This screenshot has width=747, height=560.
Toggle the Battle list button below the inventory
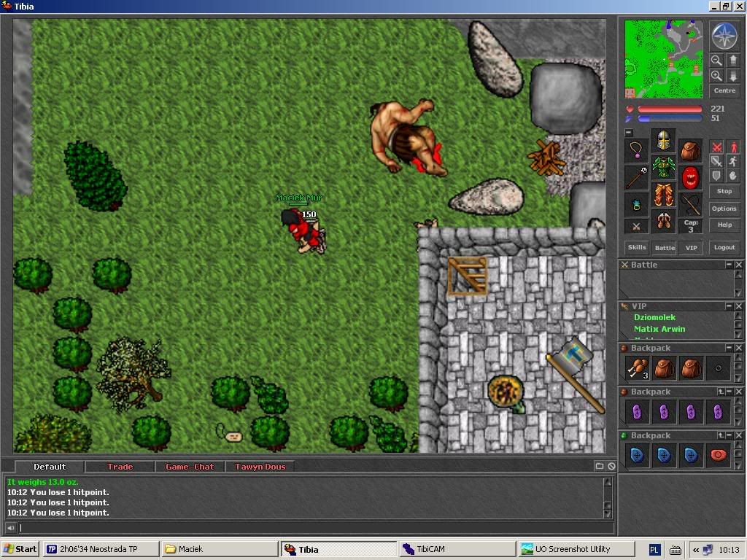tap(665, 248)
